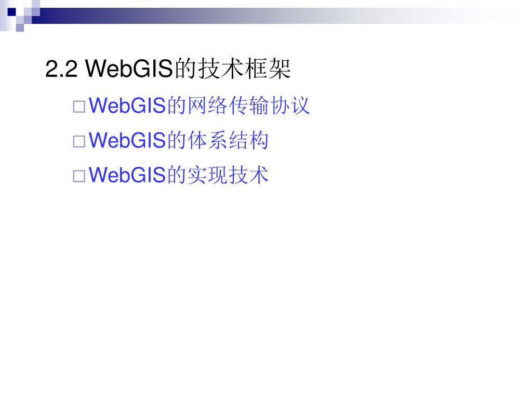This screenshot has height=399, width=532.
Task: Click the small lavender square below header bar
Action: [20, 28]
